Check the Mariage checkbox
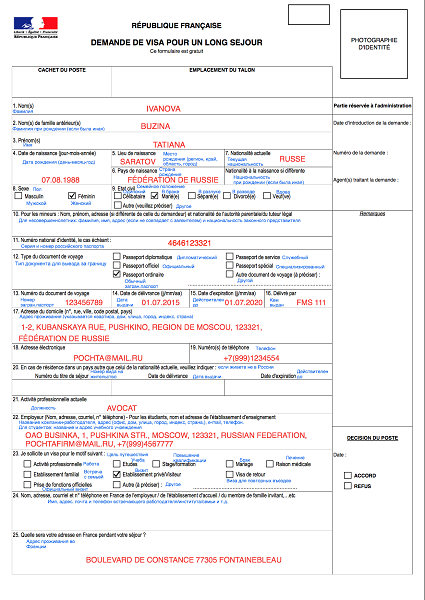This screenshot has height=600, width=425. click(x=230, y=464)
